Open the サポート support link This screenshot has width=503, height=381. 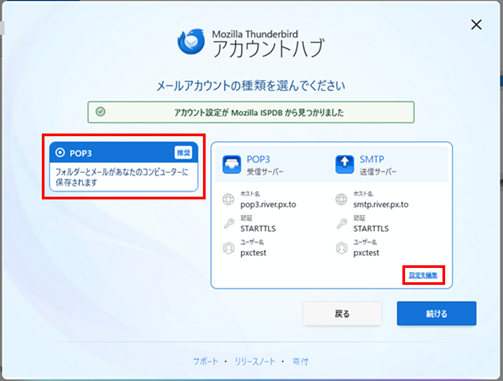(x=206, y=361)
